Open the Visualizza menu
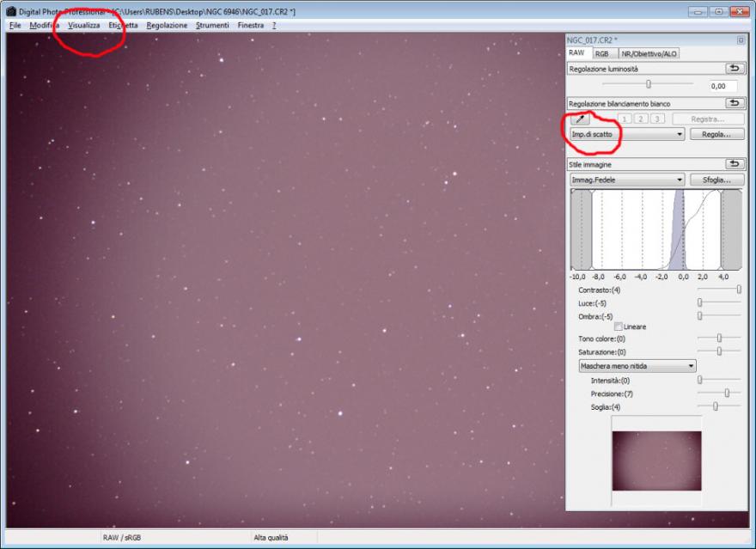Viewport: 756px width, 549px height. pos(84,25)
